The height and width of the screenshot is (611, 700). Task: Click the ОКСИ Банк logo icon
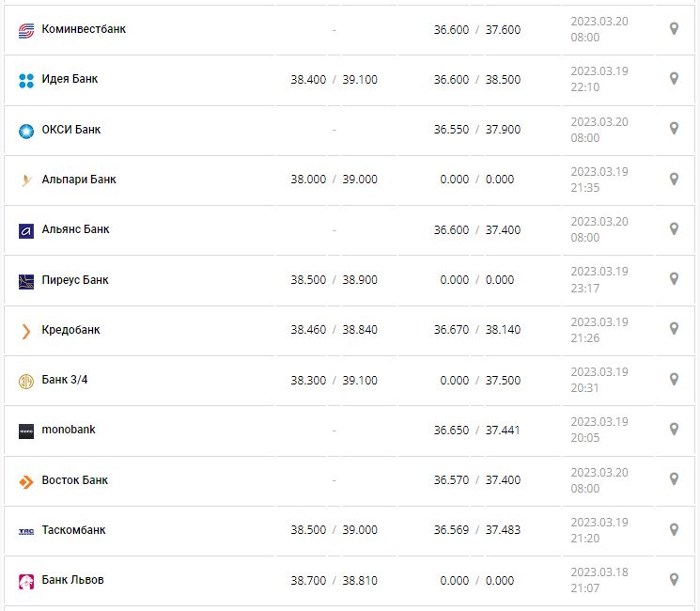click(26, 131)
